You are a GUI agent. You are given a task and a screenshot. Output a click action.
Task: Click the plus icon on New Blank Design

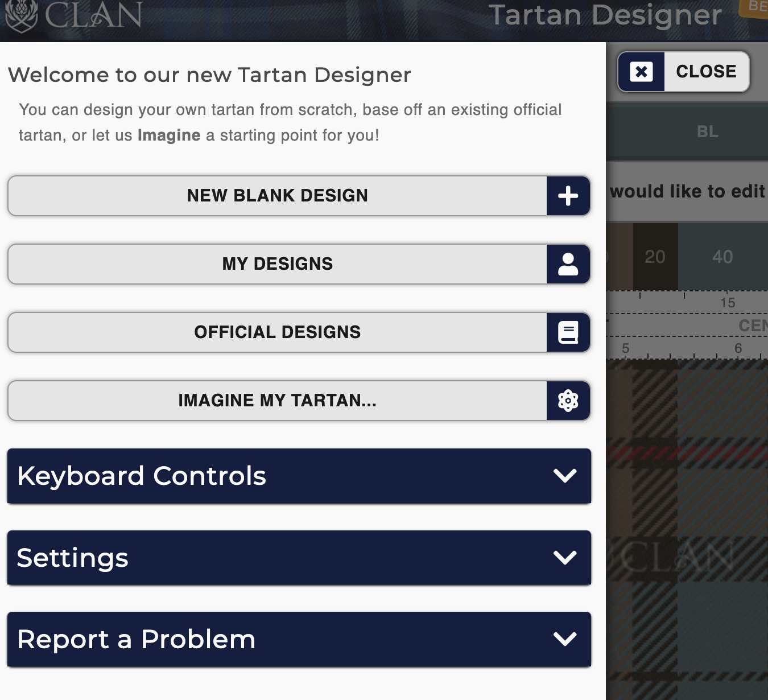(567, 196)
